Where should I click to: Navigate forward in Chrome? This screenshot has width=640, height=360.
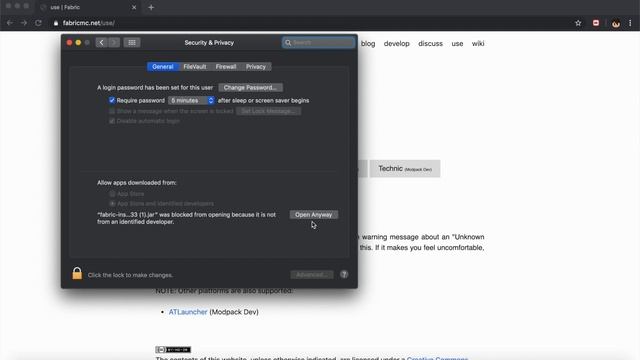[x=24, y=23]
